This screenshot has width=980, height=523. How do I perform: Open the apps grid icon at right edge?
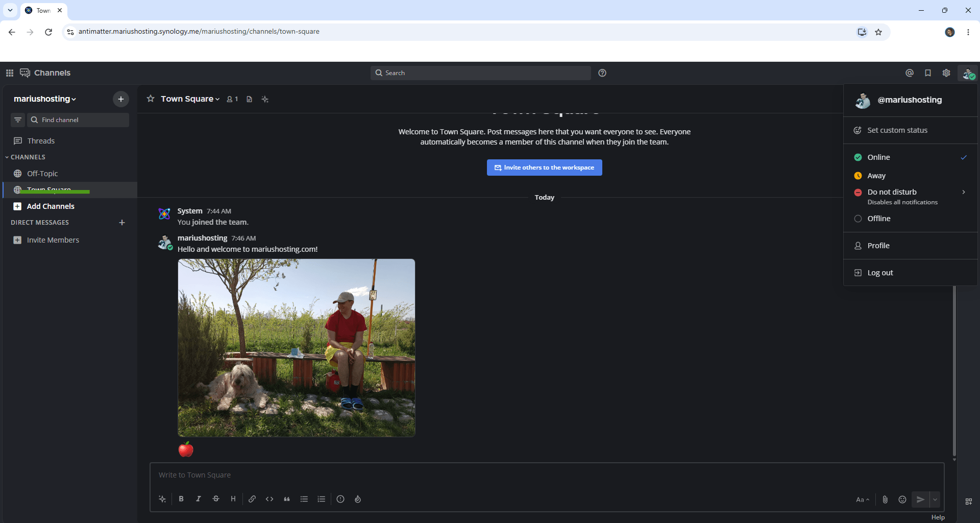[969, 502]
